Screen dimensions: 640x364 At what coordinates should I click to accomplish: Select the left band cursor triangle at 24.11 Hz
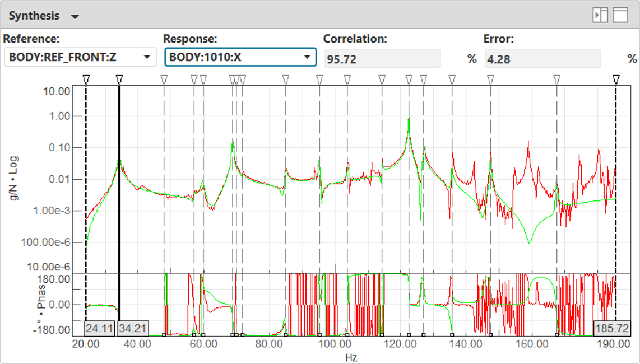pyautogui.click(x=86, y=80)
